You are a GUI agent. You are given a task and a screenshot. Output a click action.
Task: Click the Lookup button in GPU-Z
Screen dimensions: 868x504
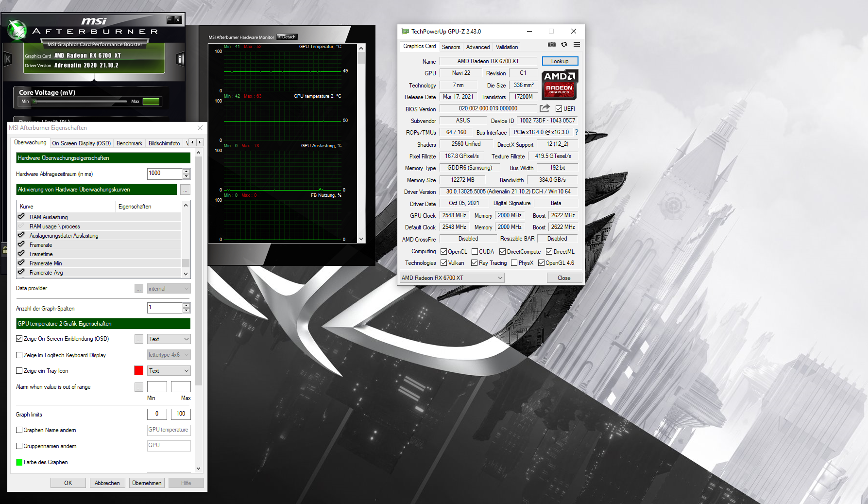[560, 61]
